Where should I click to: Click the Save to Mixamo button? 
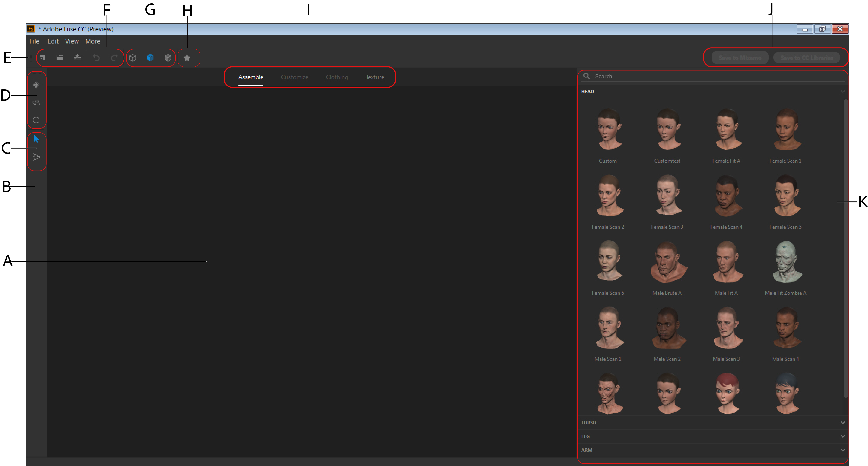(740, 57)
